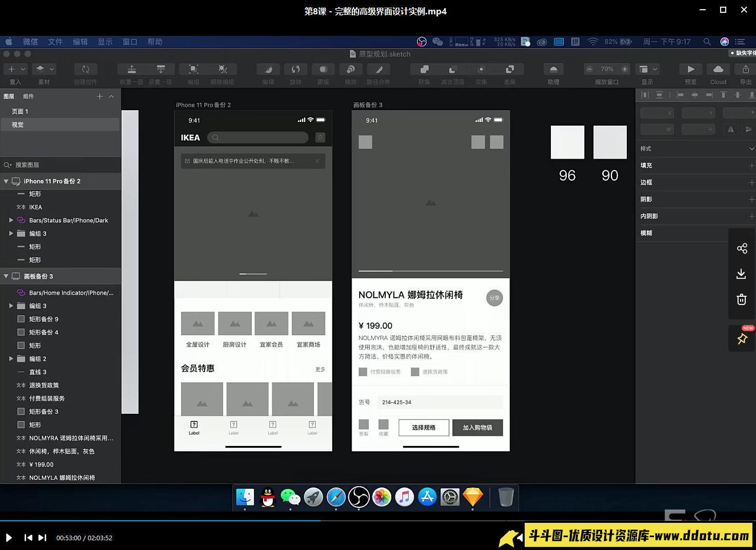Add a new page with plus icon
This screenshot has width=756, height=550.
[x=100, y=96]
